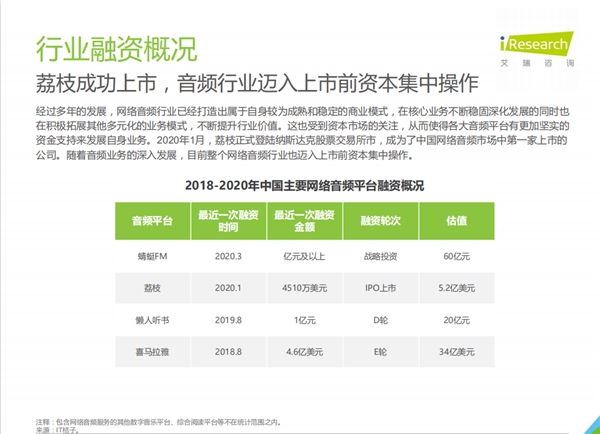Click table title 2018-2020年中国主要网络音频平台融资概况

(x=305, y=186)
